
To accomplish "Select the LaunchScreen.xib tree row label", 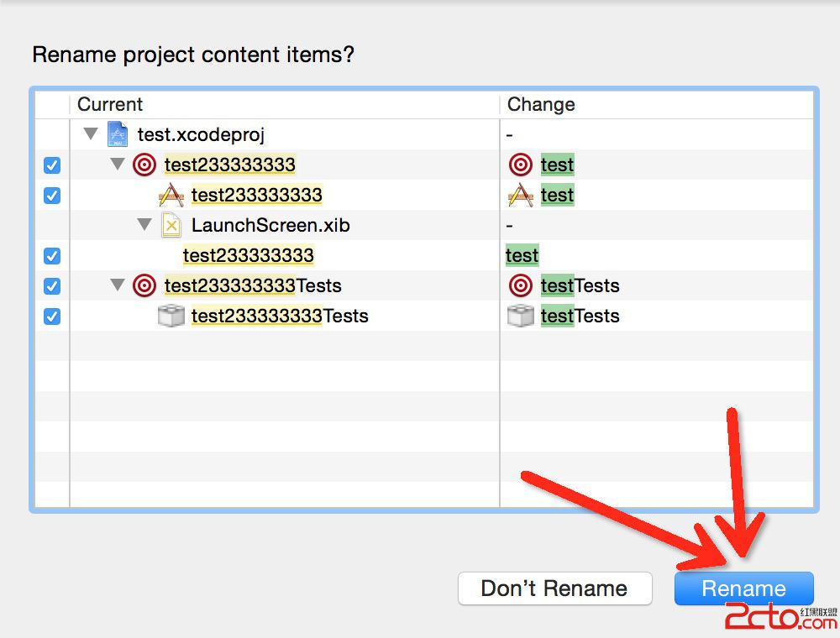I will pos(270,225).
